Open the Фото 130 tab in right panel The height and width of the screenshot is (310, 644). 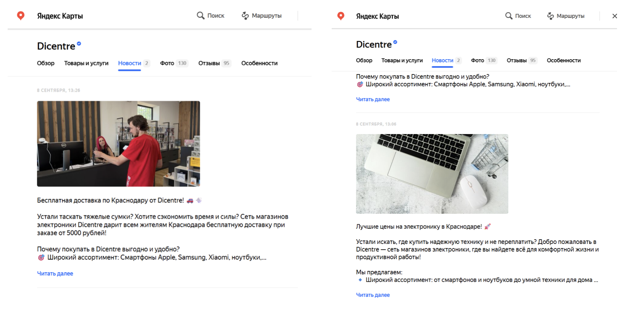484,60
